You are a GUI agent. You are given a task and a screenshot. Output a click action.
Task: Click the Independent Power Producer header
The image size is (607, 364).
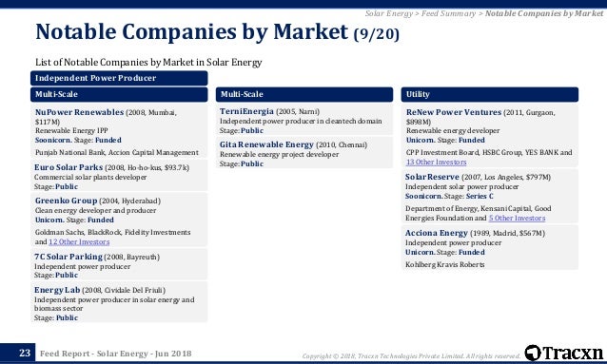coord(119,78)
